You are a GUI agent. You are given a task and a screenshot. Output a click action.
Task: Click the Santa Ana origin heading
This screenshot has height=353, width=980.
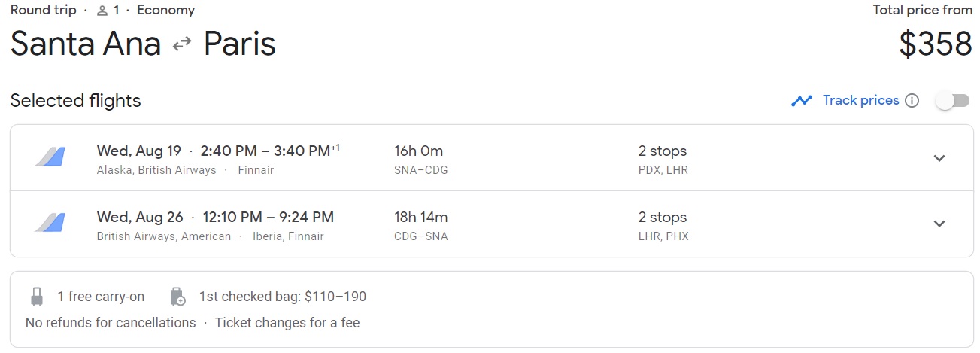[x=86, y=44]
